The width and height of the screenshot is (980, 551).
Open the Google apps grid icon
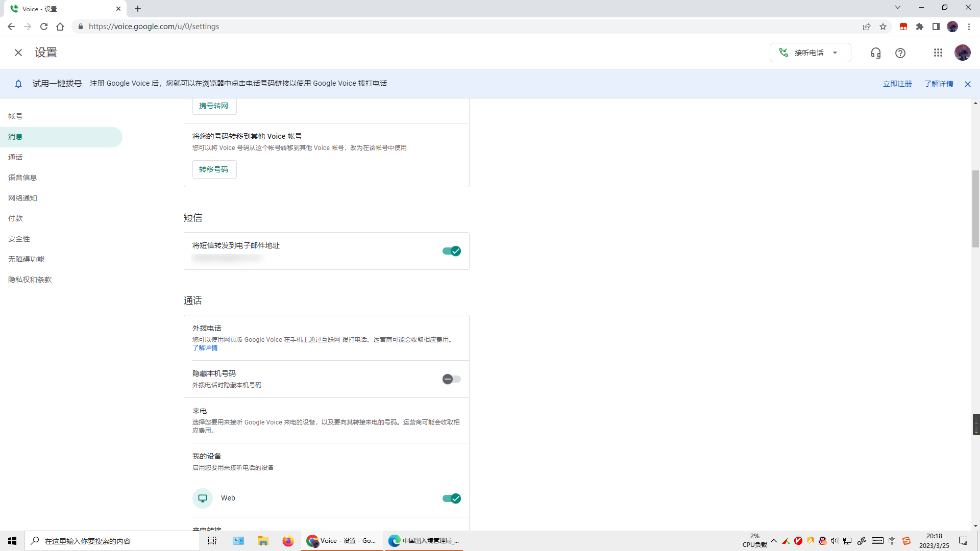[x=938, y=53]
